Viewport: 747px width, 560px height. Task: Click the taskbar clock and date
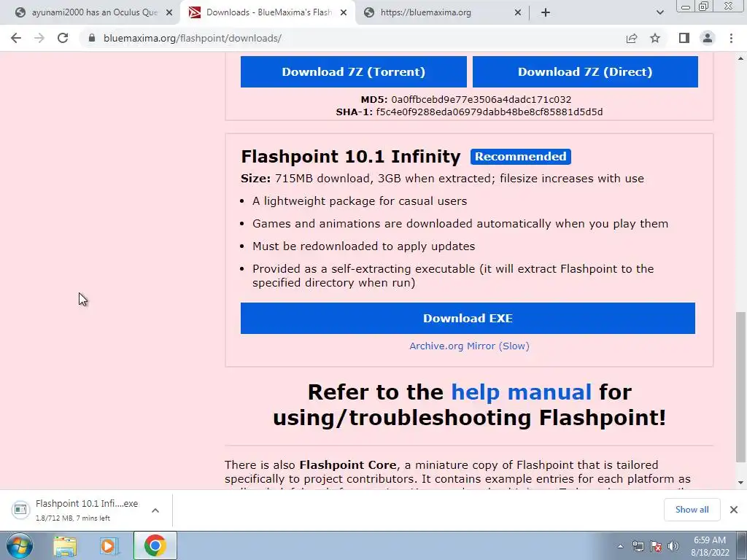pyautogui.click(x=710, y=546)
